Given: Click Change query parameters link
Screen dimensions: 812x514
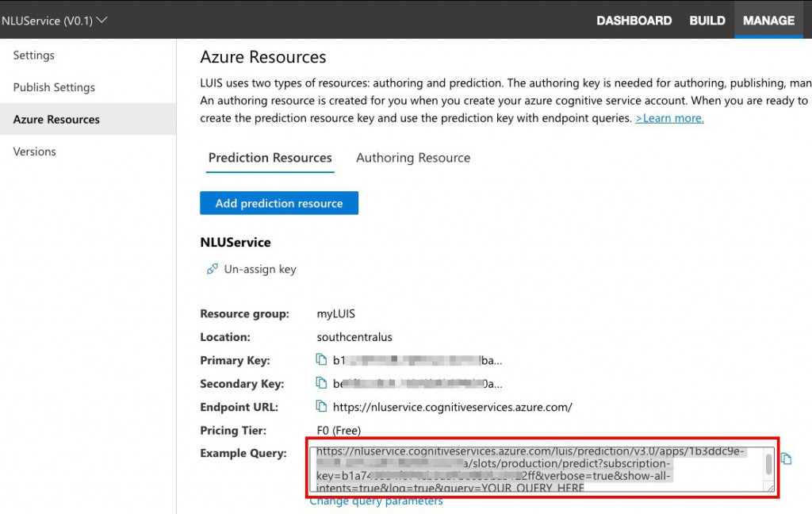Looking at the screenshot, I should pyautogui.click(x=376, y=501).
